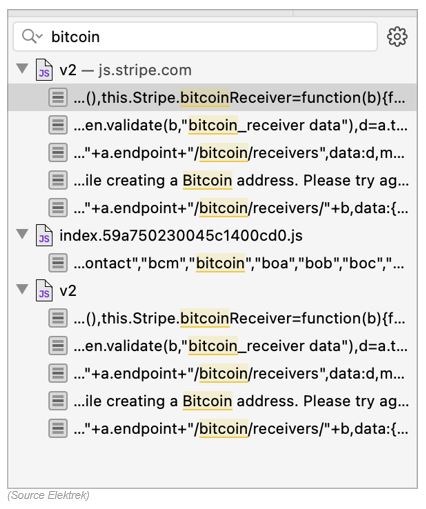Viewport: 426px width, 509px height.
Task: Select the highlighted bitcoinReceiver=function result
Action: coord(212,97)
